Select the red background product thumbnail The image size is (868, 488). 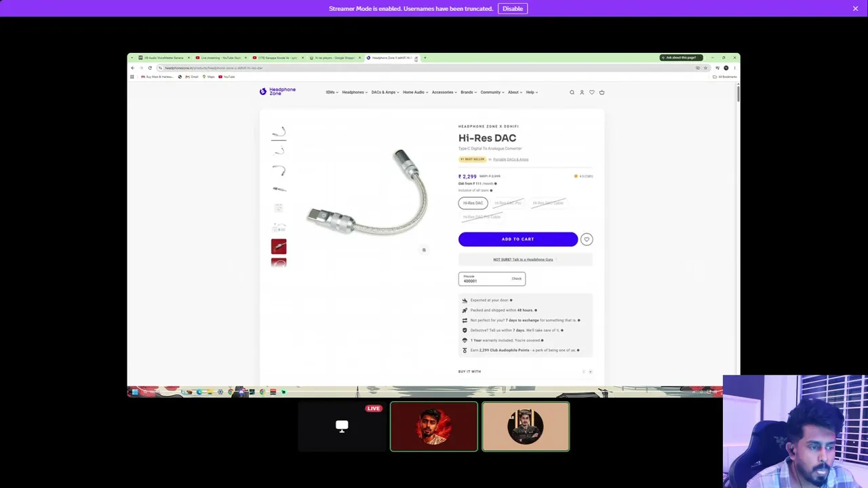(279, 246)
